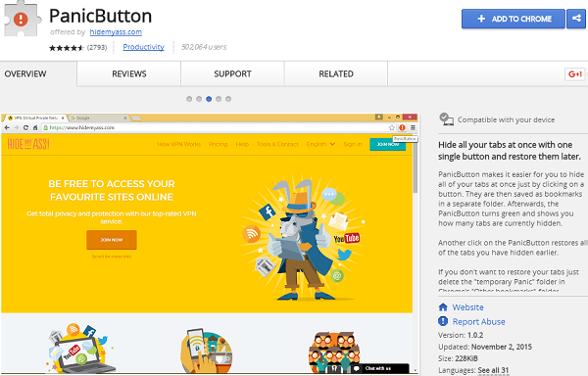The image size is (588, 376).
Task: Click the share icon button
Action: coord(576,19)
